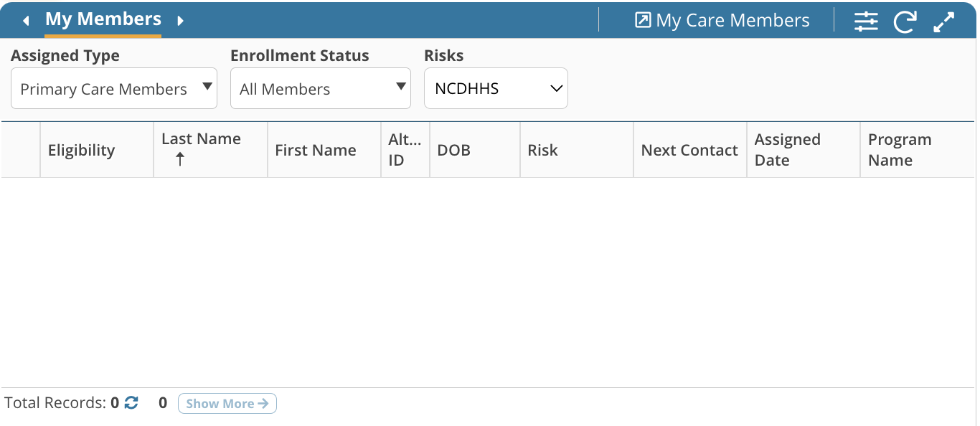The image size is (980, 426).
Task: Sort by Program Name column header
Action: [900, 150]
